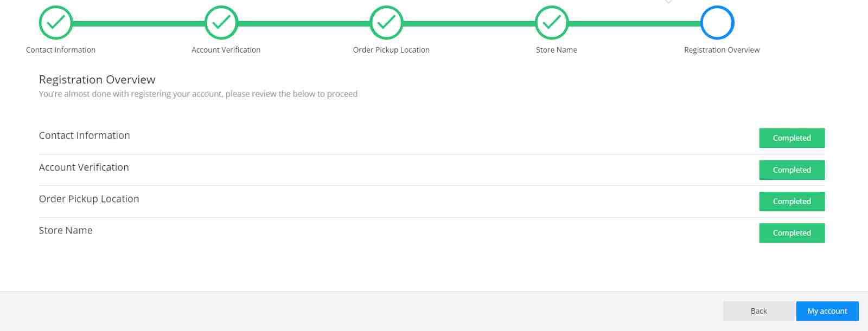This screenshot has width=868, height=331.
Task: Click Completed button for Order Pickup Location
Action: pos(792,202)
